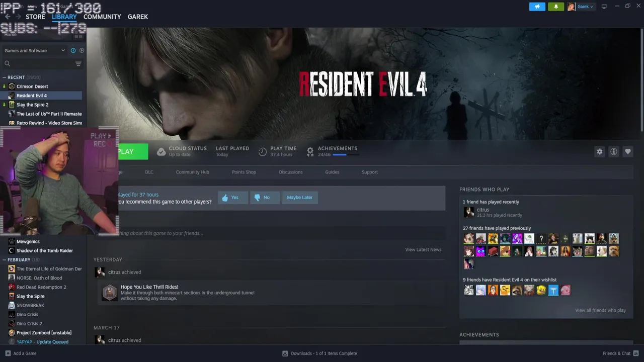644x362 pixels.
Task: Open the Discussions tab
Action: pos(291,172)
